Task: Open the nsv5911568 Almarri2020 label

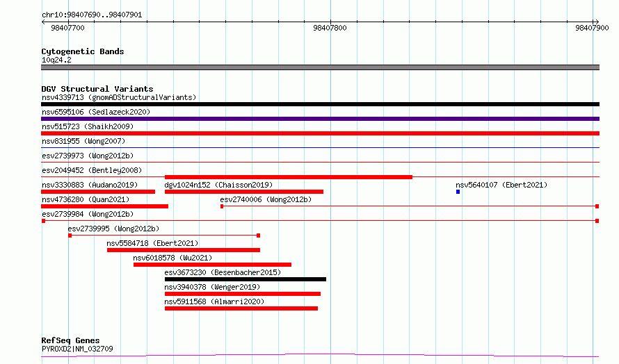Action: [x=214, y=301]
